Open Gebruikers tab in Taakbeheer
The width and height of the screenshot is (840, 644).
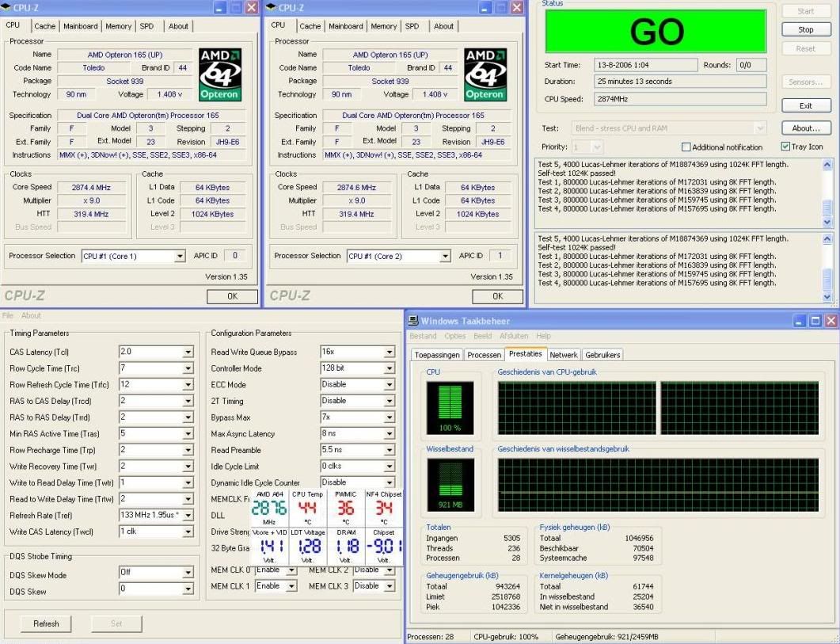(602, 355)
